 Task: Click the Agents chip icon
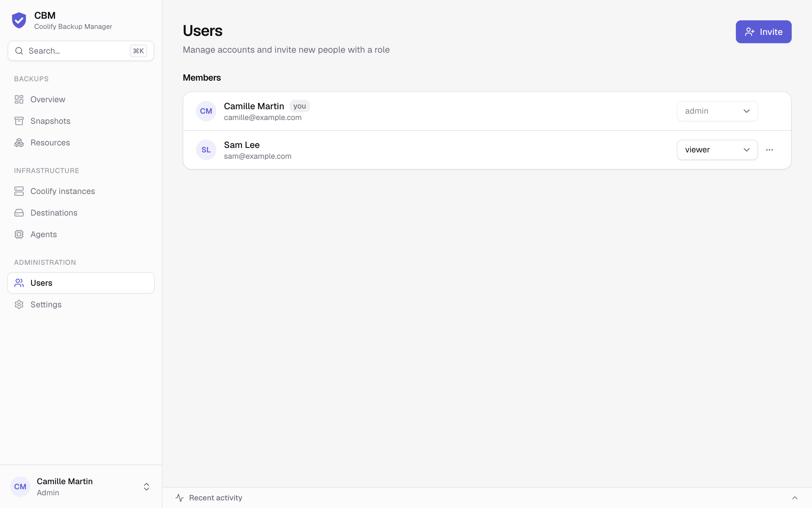pos(19,234)
